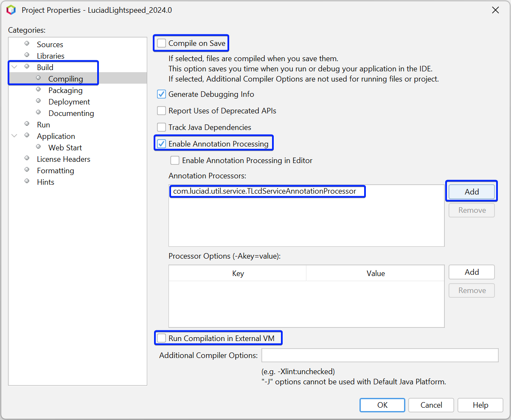The width and height of the screenshot is (511, 420).
Task: Click the NetBeans icon in title bar
Action: [x=11, y=10]
